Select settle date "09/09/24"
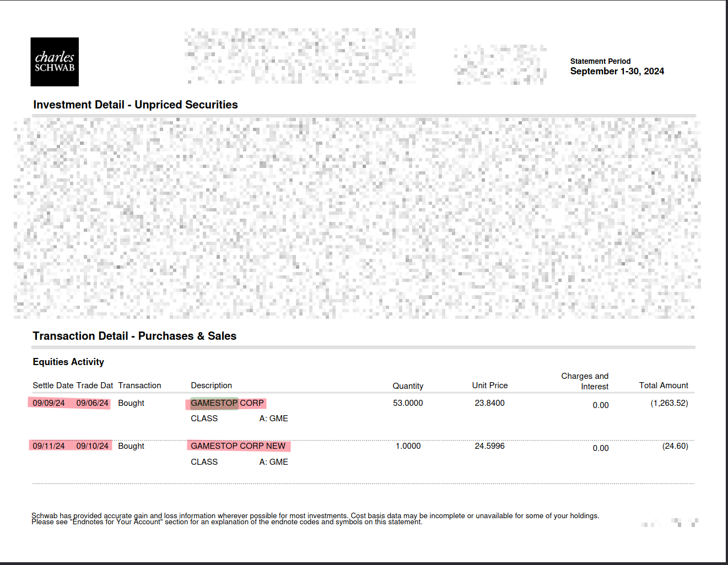728x565 pixels. 48,403
